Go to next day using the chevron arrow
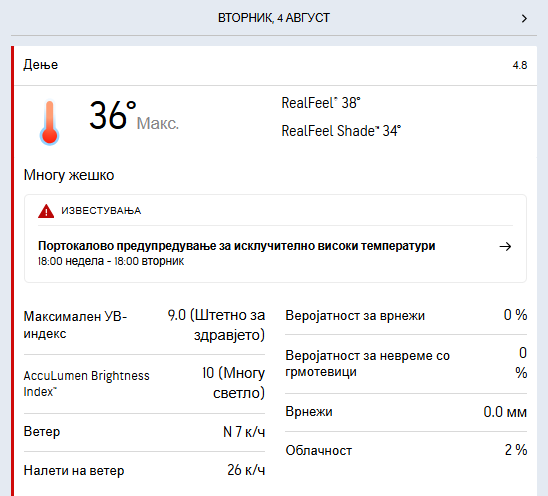The image size is (548, 496). click(x=524, y=18)
